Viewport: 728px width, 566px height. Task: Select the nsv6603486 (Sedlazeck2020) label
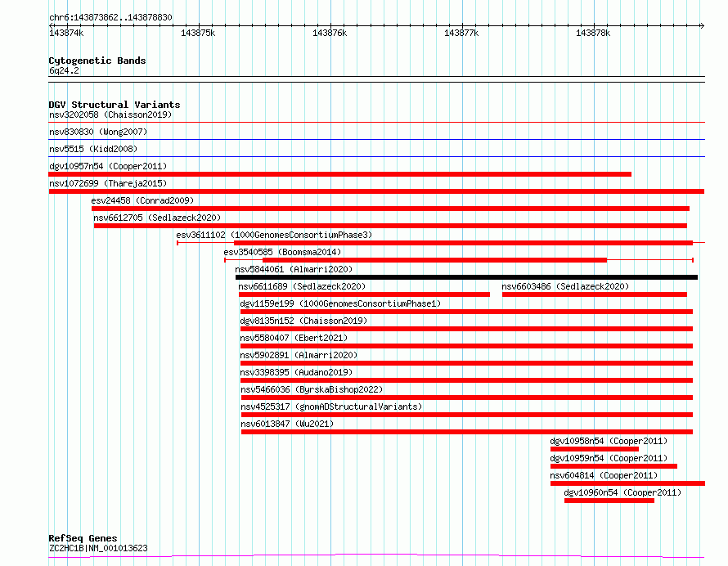(565, 286)
